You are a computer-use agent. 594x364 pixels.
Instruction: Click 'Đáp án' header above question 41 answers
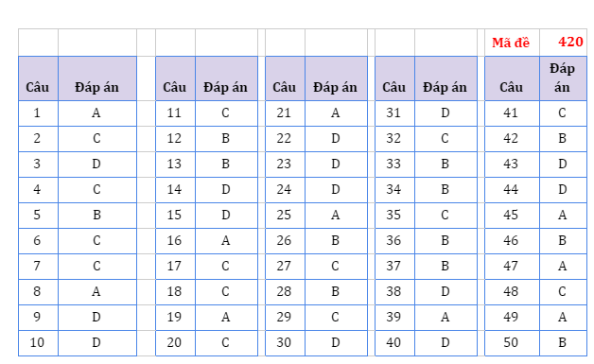(564, 78)
